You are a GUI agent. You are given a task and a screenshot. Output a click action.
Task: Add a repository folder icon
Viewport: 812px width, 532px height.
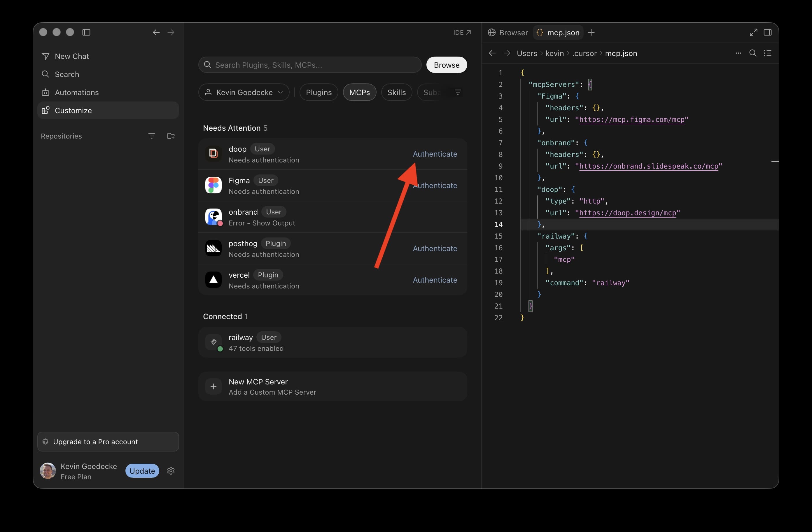pyautogui.click(x=171, y=136)
